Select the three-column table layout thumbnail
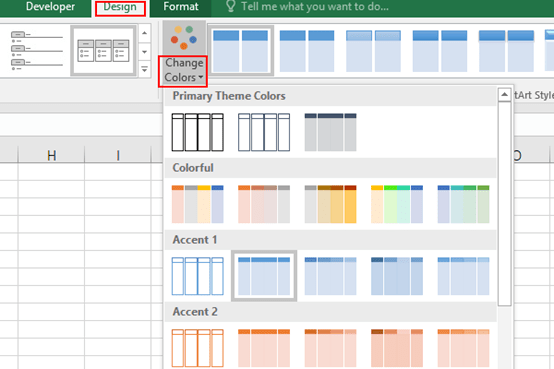554x369 pixels. click(x=104, y=51)
